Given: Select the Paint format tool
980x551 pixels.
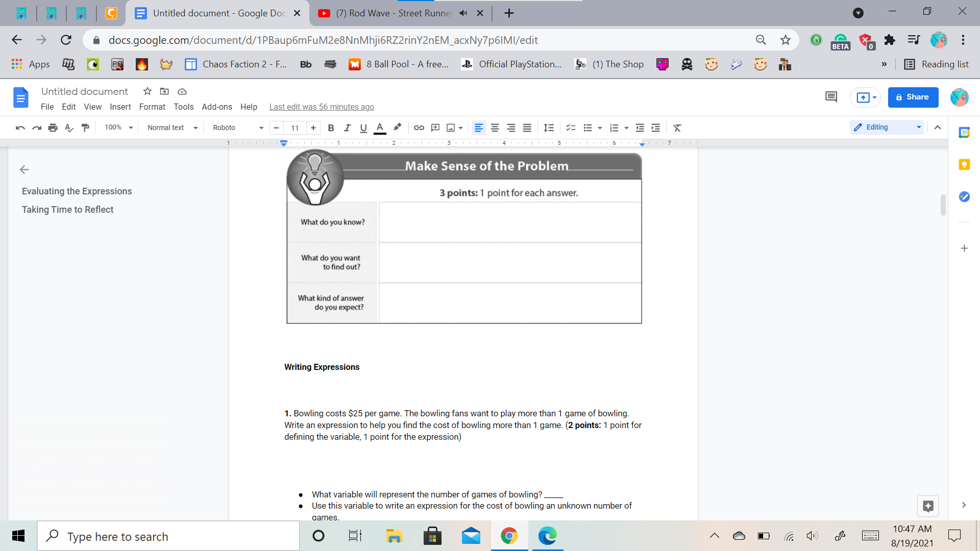Looking at the screenshot, I should 85,128.
